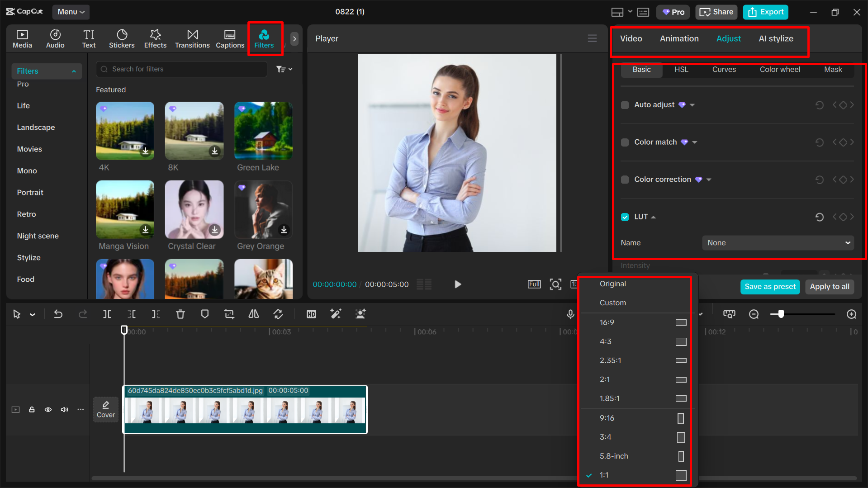The height and width of the screenshot is (488, 868).
Task: Click the Apply to all button
Action: coord(830,286)
